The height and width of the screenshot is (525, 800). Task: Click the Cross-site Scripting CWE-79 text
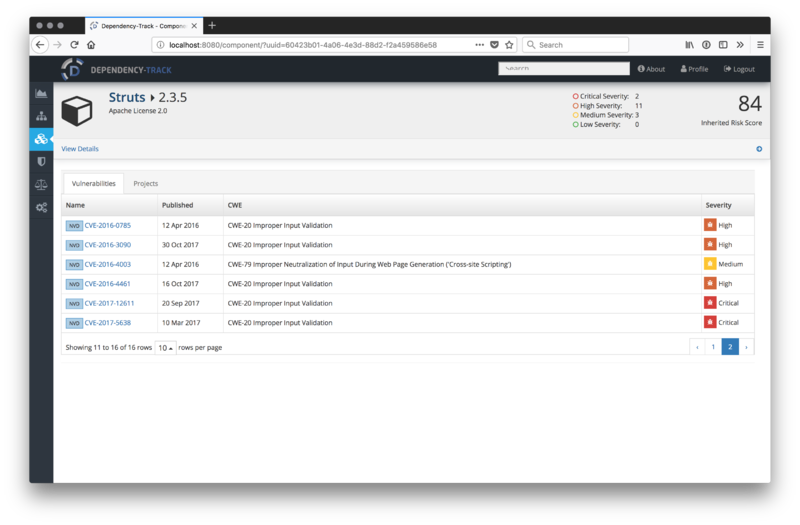click(x=369, y=264)
